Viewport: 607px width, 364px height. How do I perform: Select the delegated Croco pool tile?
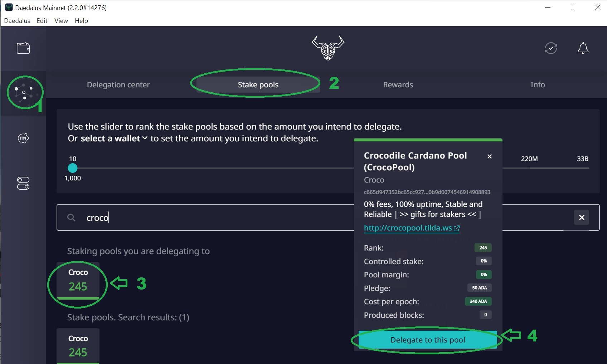(78, 281)
